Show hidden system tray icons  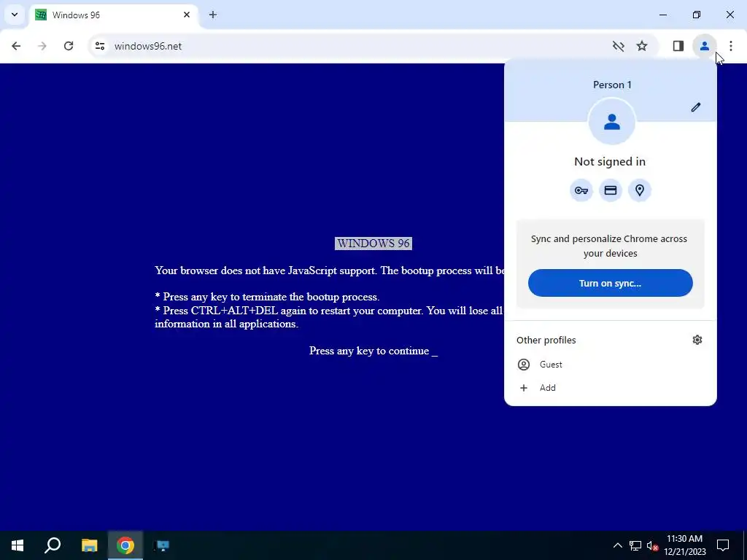point(617,545)
